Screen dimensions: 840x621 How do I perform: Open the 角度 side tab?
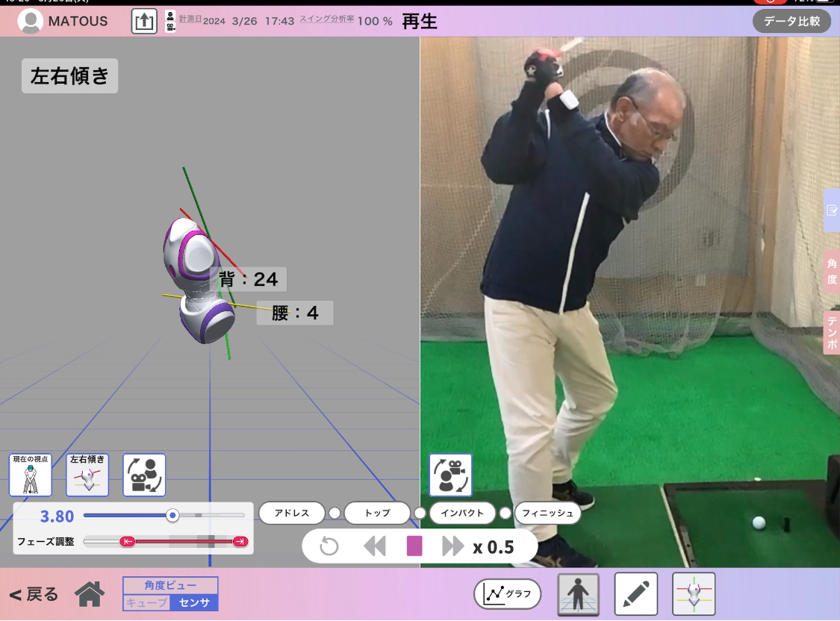click(x=832, y=272)
